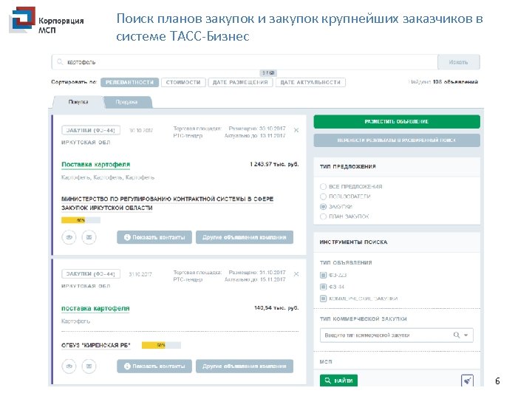
Task: Click the ТИП ПРЕДЛОЖЕНИЯ section header
Action: pyautogui.click(x=348, y=166)
